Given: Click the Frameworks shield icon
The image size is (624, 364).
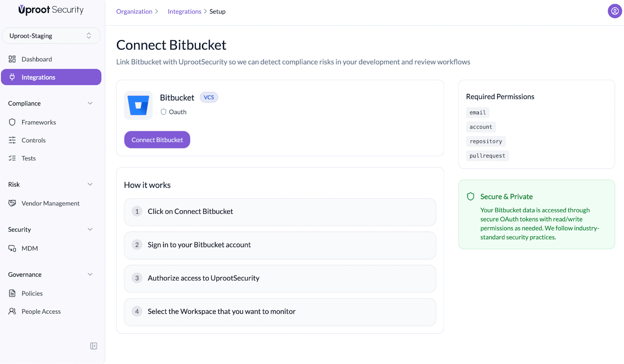Looking at the screenshot, I should click(x=12, y=122).
